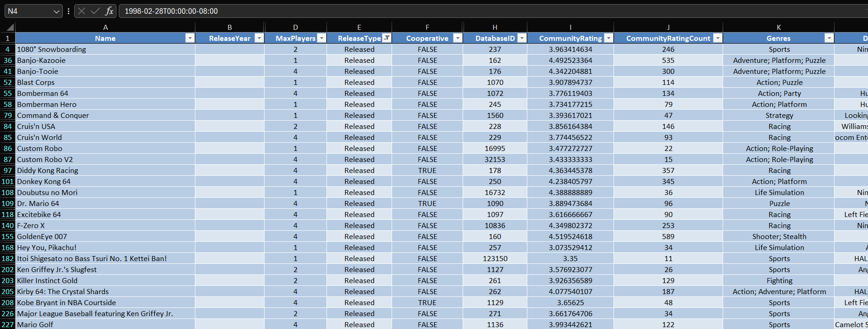Click the Select All corner triangle
The width and height of the screenshot is (868, 329).
coord(10,28)
